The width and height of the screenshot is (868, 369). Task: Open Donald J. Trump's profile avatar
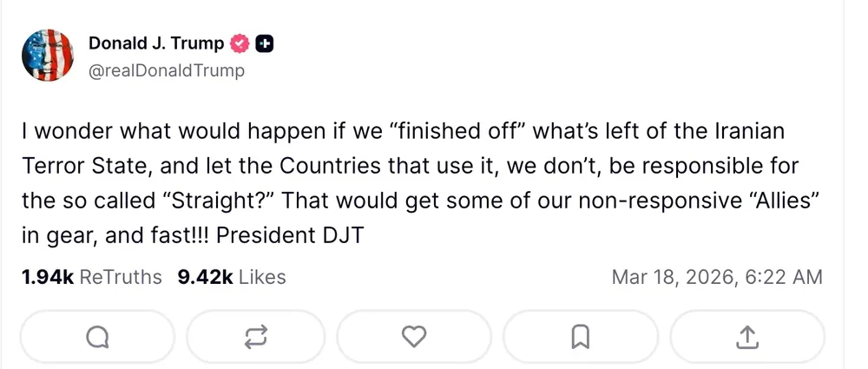[47, 56]
